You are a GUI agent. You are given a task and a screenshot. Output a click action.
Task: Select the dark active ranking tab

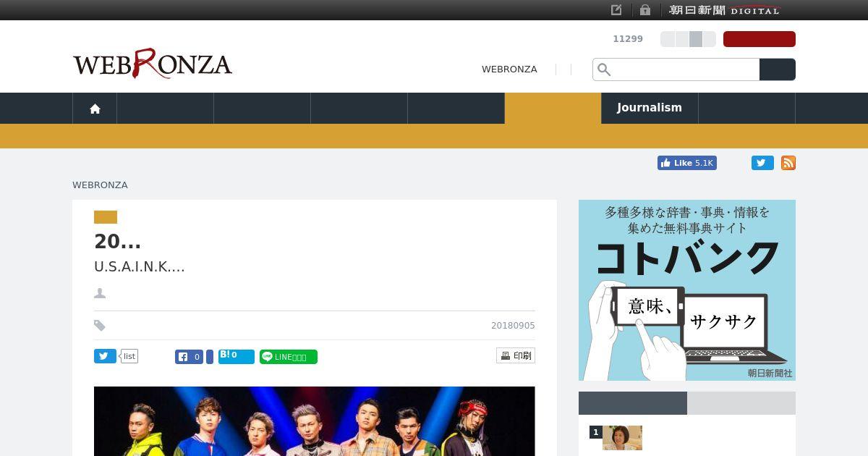(633, 403)
